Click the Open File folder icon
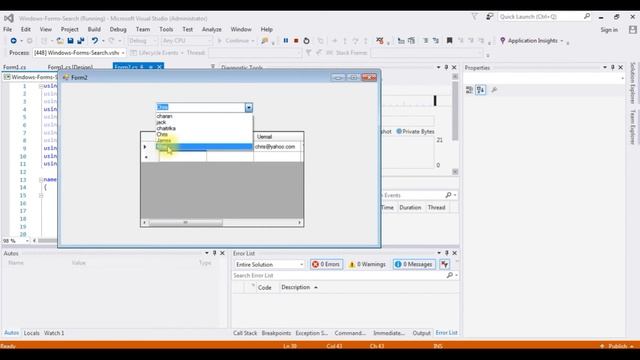 tap(60, 40)
